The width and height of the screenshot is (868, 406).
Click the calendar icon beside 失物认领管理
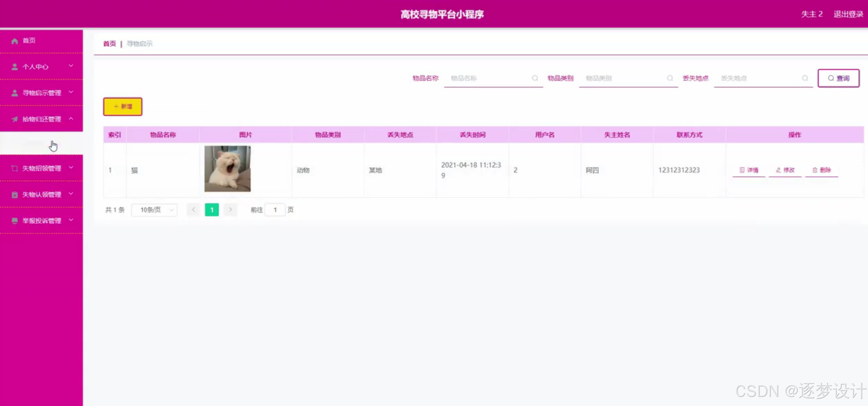[15, 194]
